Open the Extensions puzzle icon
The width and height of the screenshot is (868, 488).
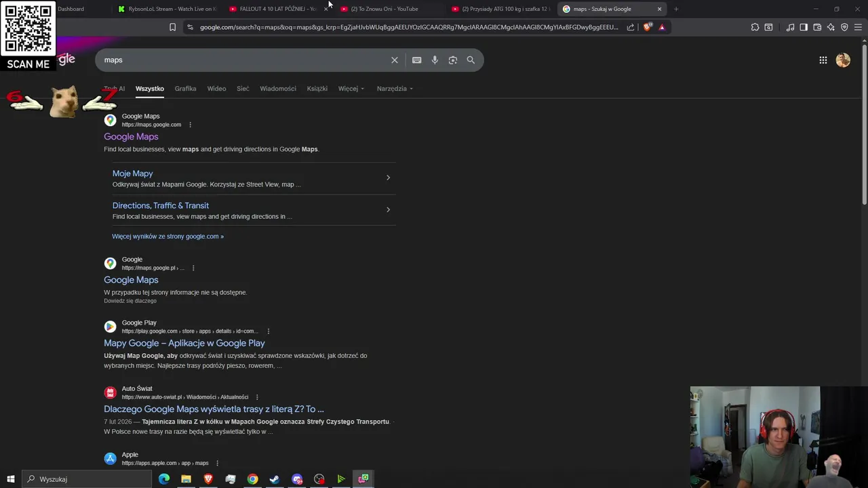click(x=755, y=27)
